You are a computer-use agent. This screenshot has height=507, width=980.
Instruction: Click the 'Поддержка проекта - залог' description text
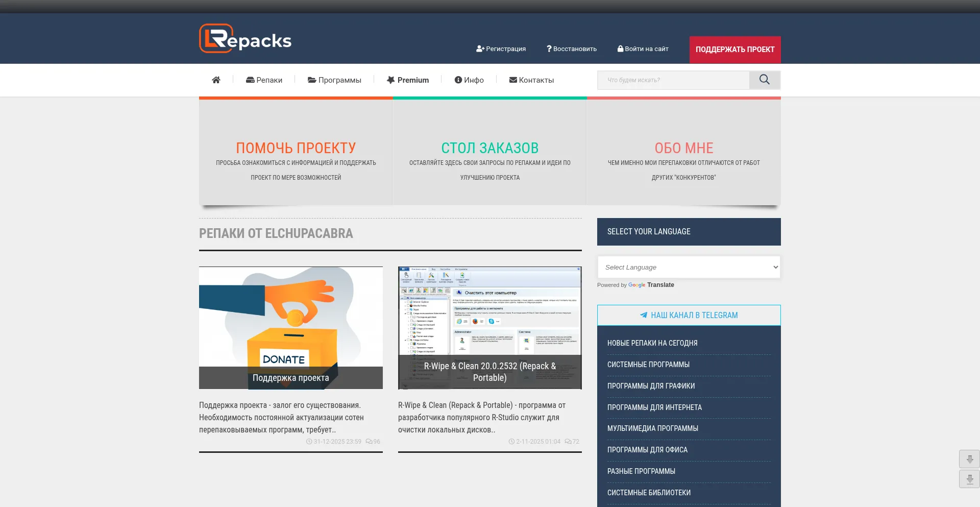(x=281, y=418)
